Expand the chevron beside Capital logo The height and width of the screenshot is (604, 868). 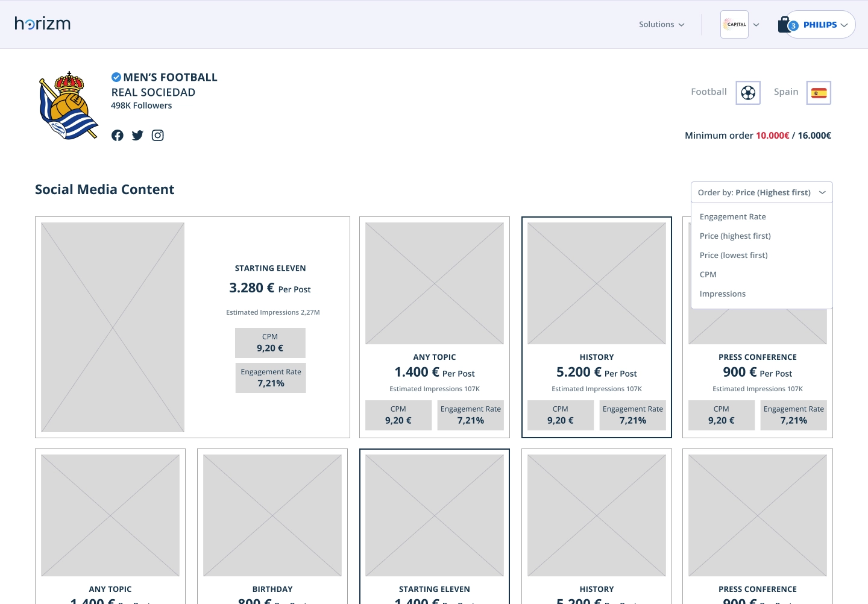(x=756, y=25)
